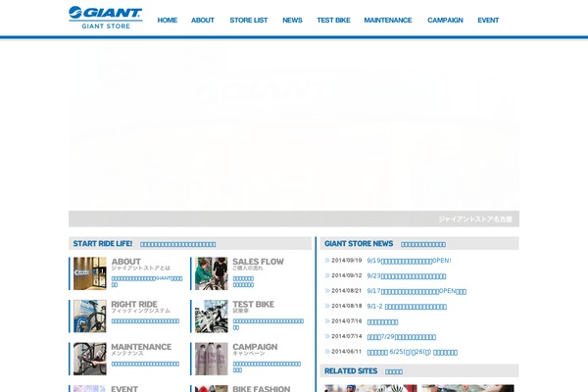Click the ABOUT heading in Start Ride Life
The image size is (588, 392).
coord(126,262)
